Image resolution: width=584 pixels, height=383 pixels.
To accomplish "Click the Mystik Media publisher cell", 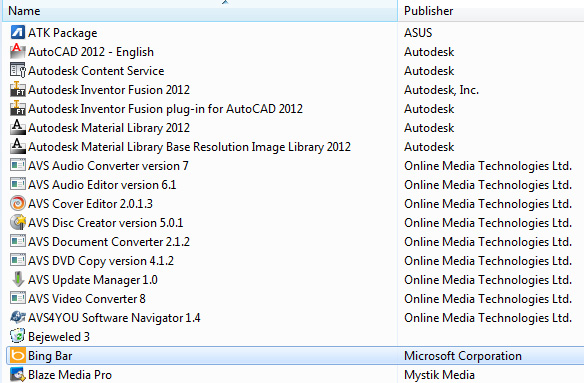I will (439, 375).
